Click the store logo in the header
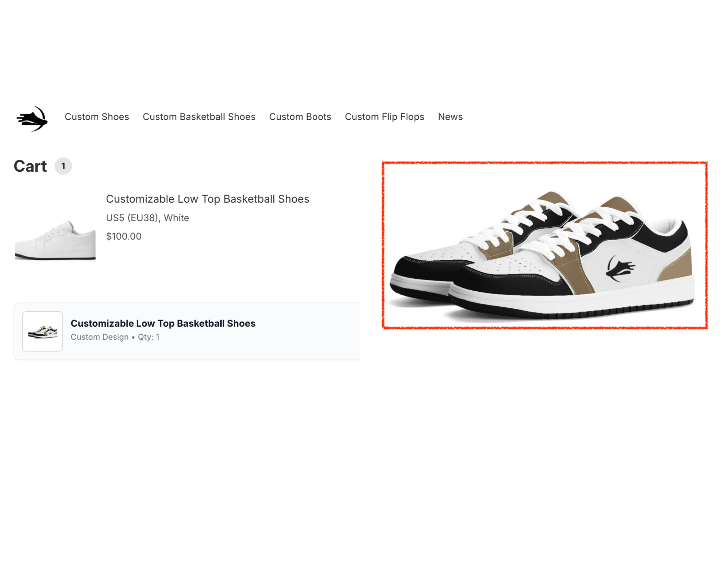728x562 pixels. pyautogui.click(x=32, y=119)
